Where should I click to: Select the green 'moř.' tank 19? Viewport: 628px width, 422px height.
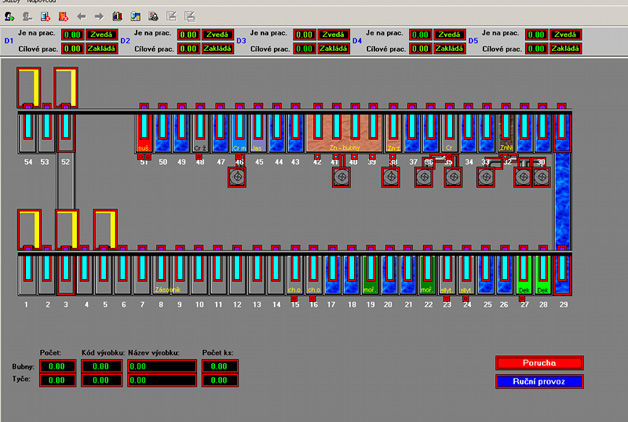tap(370, 275)
